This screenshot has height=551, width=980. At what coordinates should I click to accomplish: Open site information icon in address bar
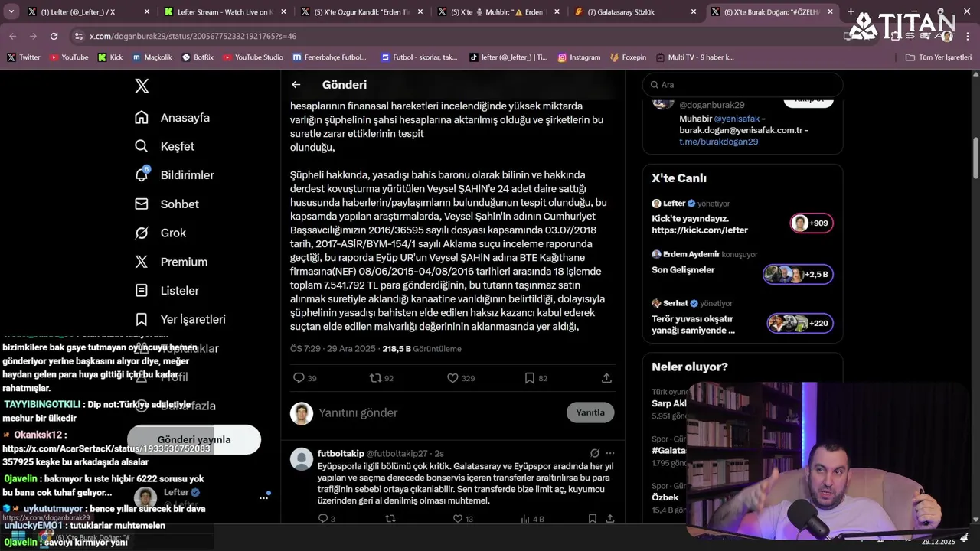79,36
